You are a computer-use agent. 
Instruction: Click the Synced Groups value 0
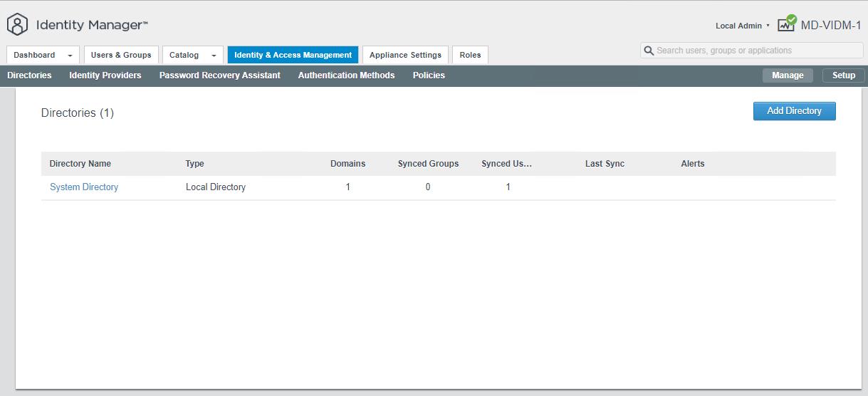(x=428, y=187)
